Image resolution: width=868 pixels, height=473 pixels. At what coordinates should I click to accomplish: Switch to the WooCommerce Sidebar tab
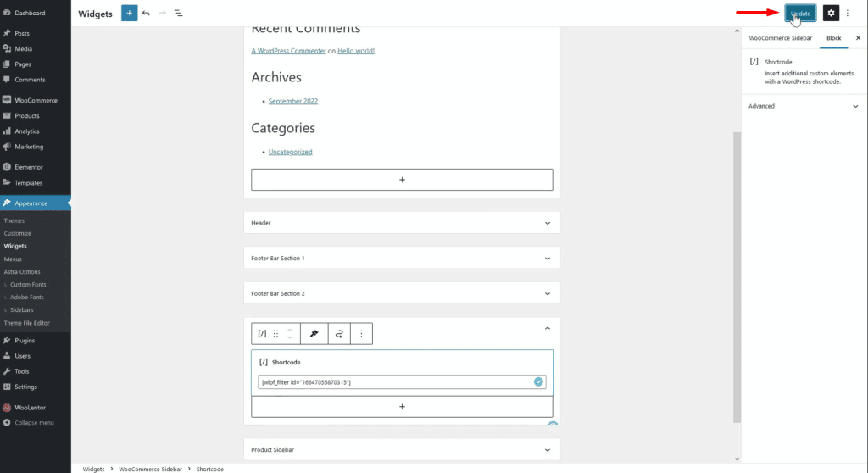(x=780, y=38)
